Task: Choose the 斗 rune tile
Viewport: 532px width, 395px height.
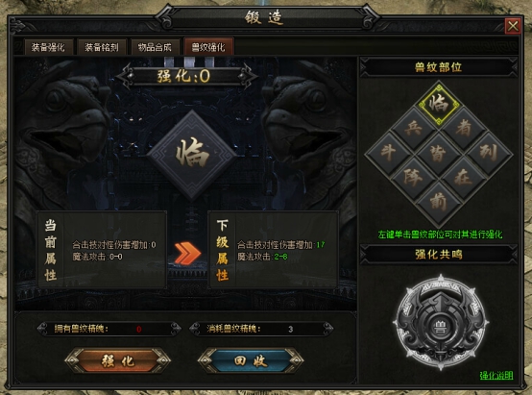Action: point(388,153)
